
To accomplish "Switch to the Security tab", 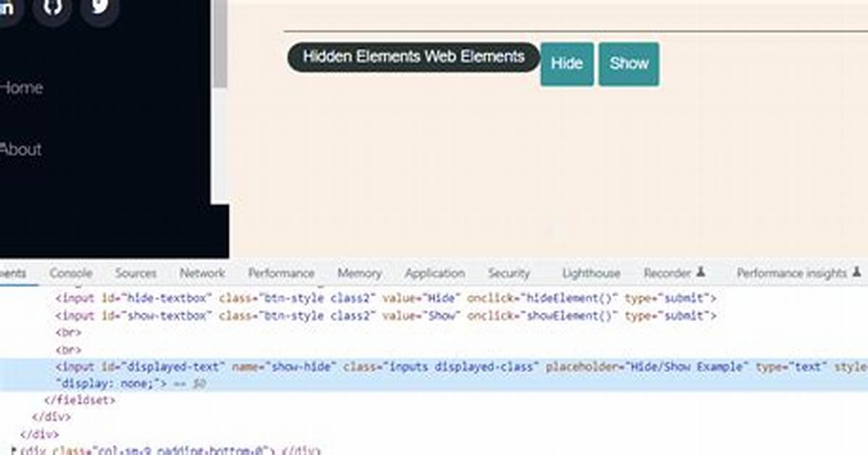I will (x=509, y=273).
